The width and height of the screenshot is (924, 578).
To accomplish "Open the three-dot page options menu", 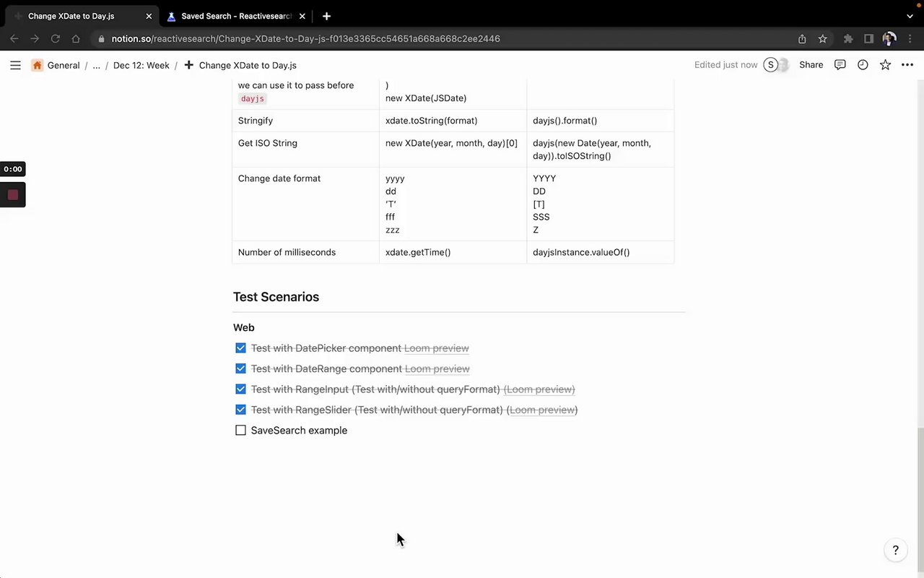I will tap(907, 65).
